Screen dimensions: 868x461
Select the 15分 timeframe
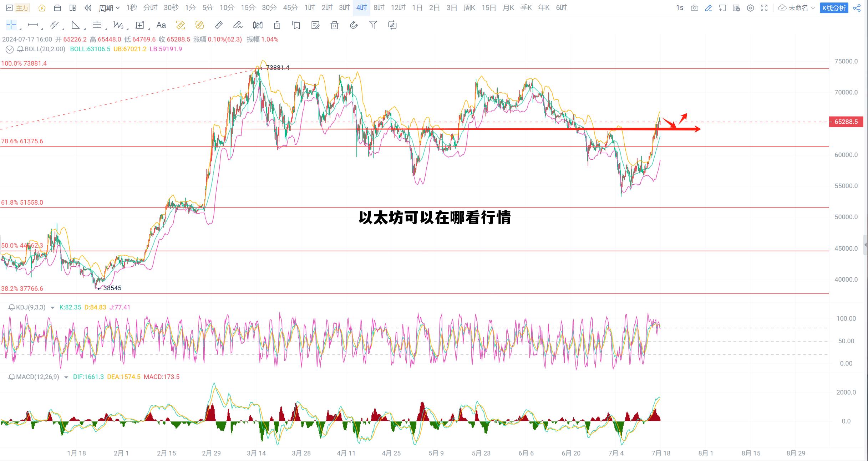click(248, 7)
